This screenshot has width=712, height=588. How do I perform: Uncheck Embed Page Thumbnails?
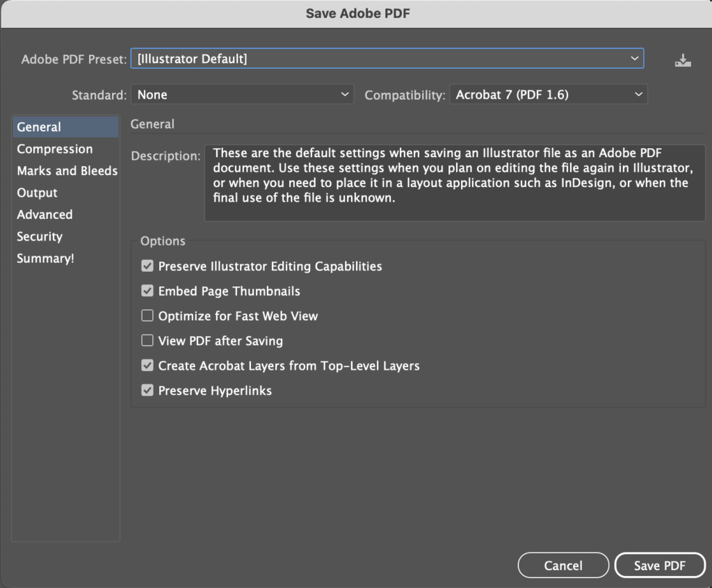point(147,291)
